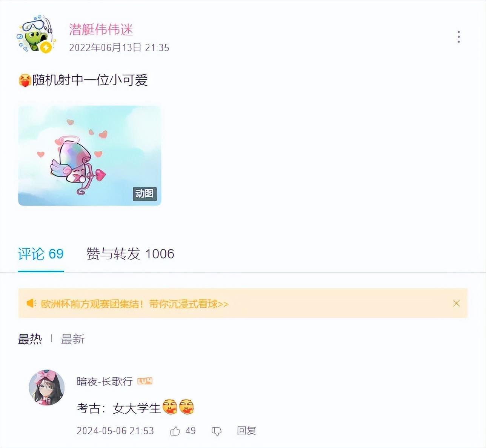
Task: Click the 动图 label on the image
Action: [x=145, y=193]
